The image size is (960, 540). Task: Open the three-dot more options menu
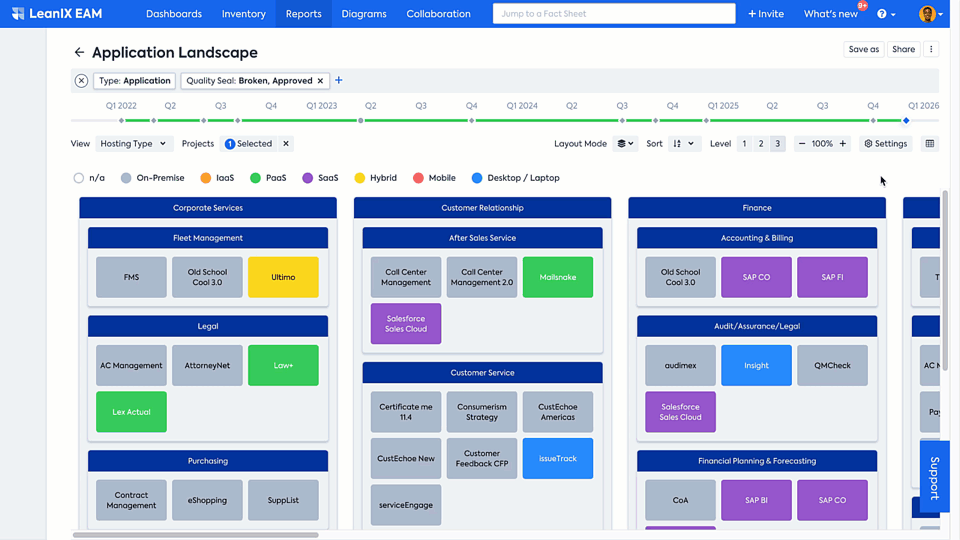(931, 50)
